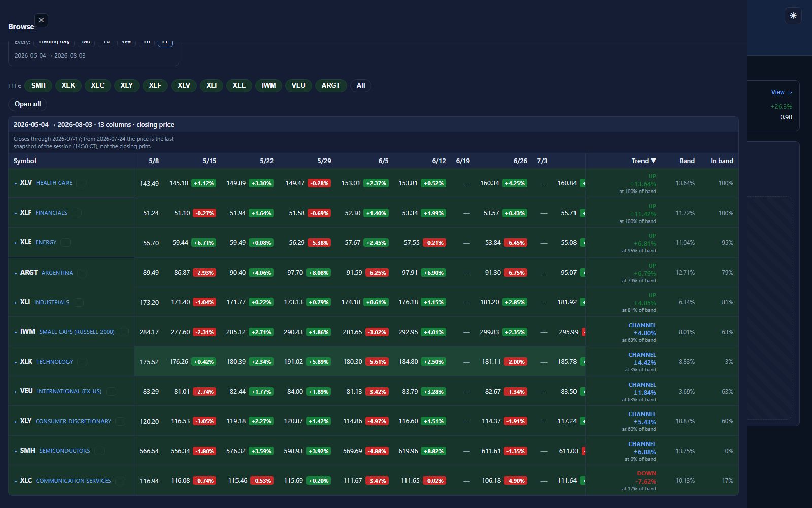Toggle the SMH ETF chip

tap(39, 85)
